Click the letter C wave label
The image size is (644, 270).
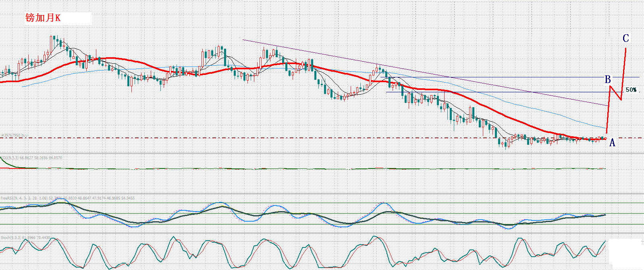pyautogui.click(x=625, y=38)
